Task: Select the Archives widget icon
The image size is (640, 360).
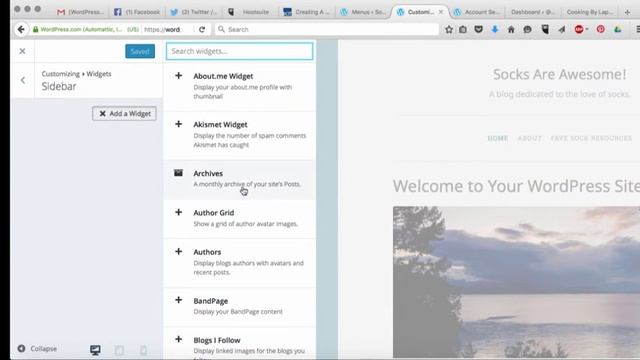Action: click(178, 173)
